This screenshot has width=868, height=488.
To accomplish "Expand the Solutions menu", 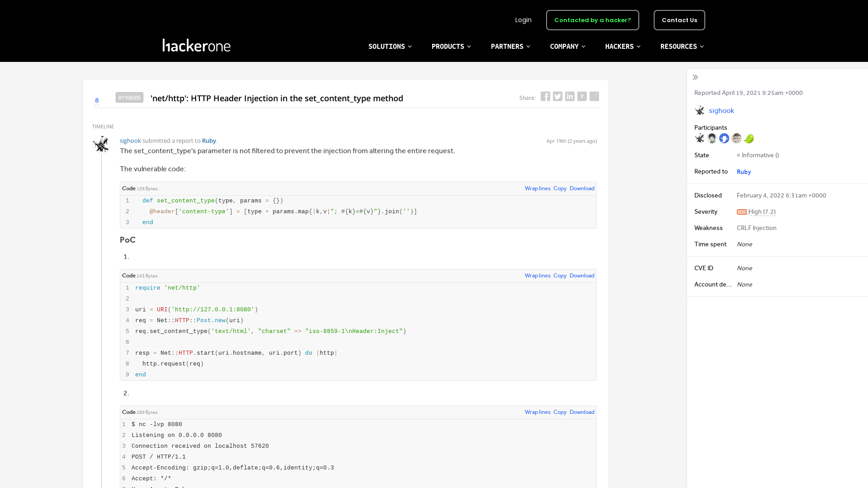I will point(390,47).
